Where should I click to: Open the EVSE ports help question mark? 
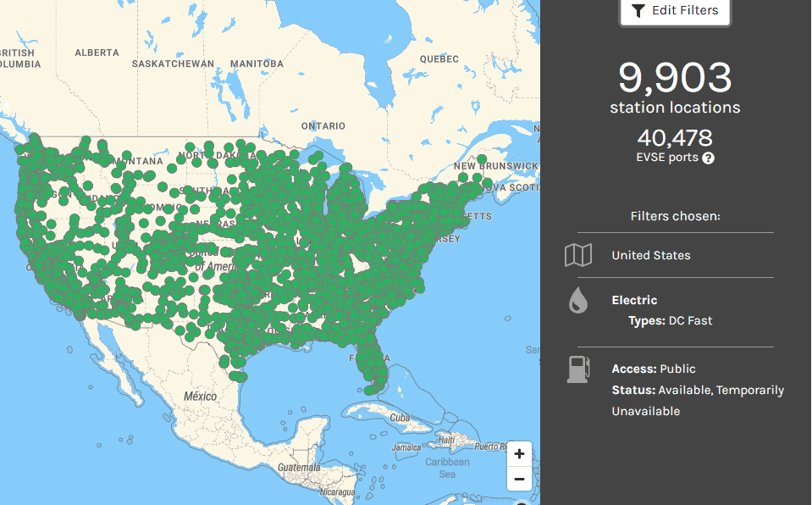(709, 158)
